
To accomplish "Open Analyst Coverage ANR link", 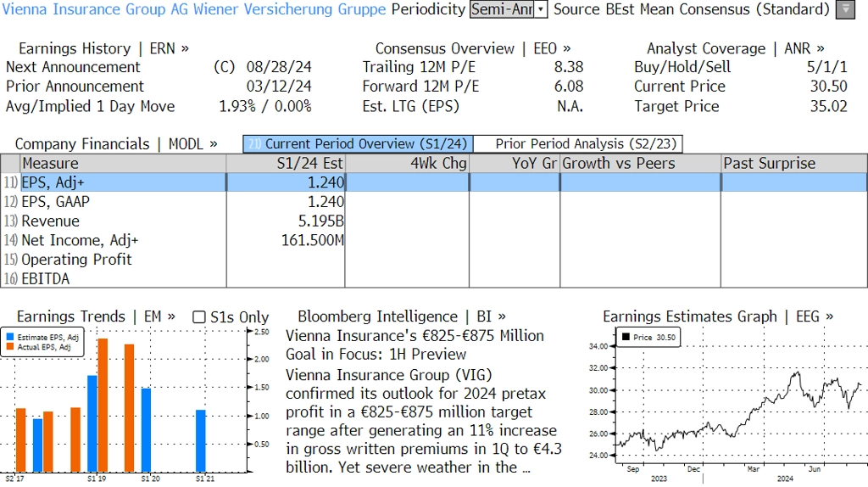I will point(735,48).
